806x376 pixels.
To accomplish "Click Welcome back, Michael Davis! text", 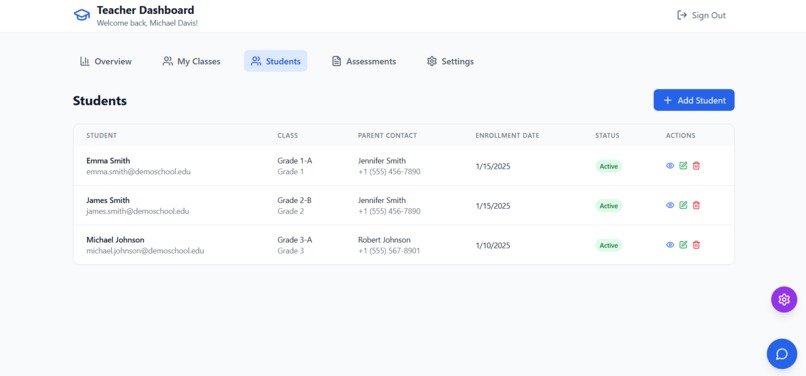I will [x=147, y=23].
